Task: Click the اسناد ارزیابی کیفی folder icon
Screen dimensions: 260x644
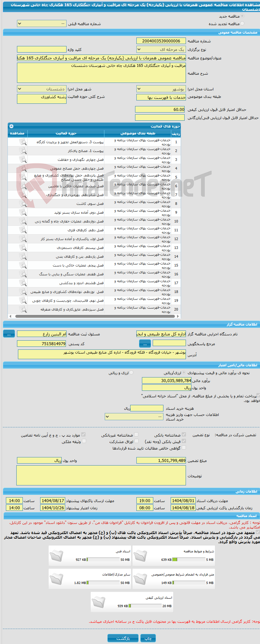Action: [99, 602]
